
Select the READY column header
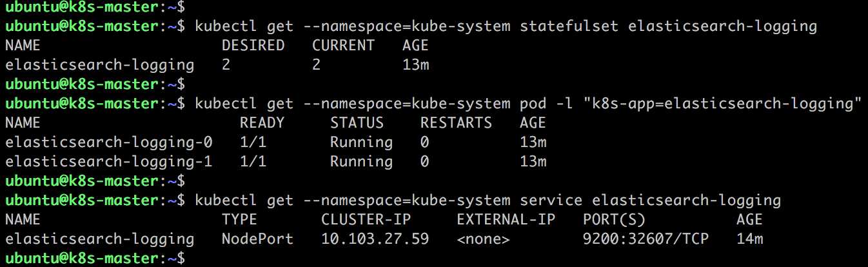click(x=262, y=123)
